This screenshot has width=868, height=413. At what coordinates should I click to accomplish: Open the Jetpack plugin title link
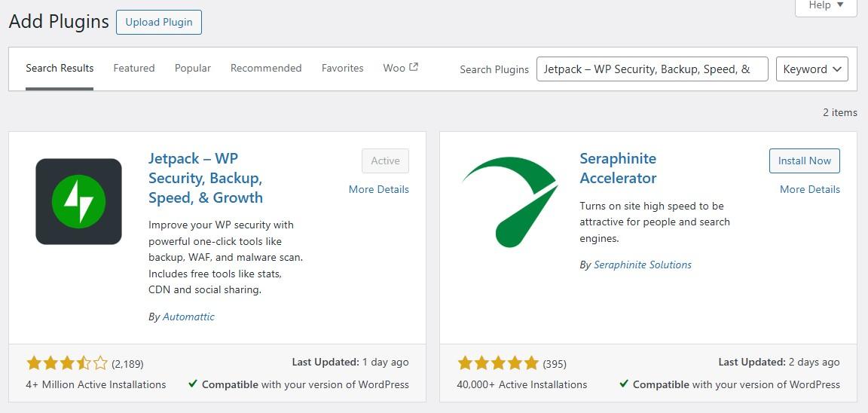tap(206, 178)
